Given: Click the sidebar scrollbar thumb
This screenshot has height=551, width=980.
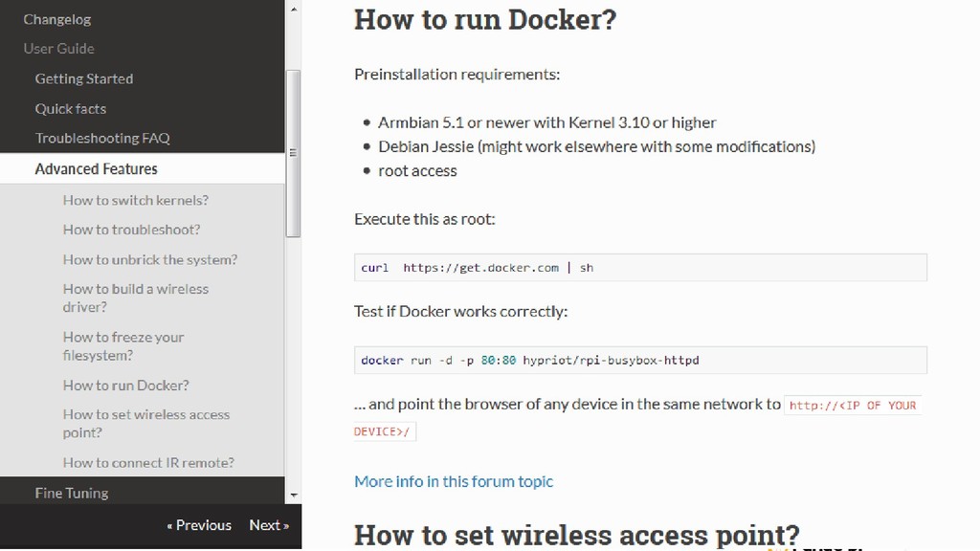Looking at the screenshot, I should click(x=293, y=154).
